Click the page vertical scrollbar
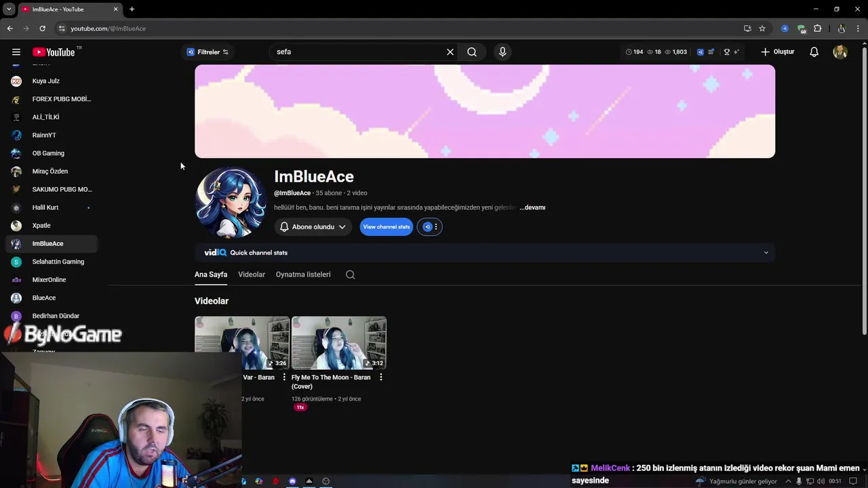Screen dimensions: 868x488 (x=864, y=190)
